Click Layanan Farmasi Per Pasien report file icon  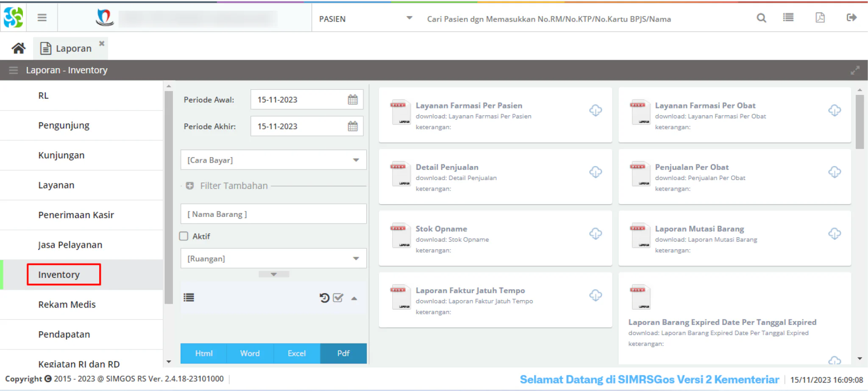point(400,112)
